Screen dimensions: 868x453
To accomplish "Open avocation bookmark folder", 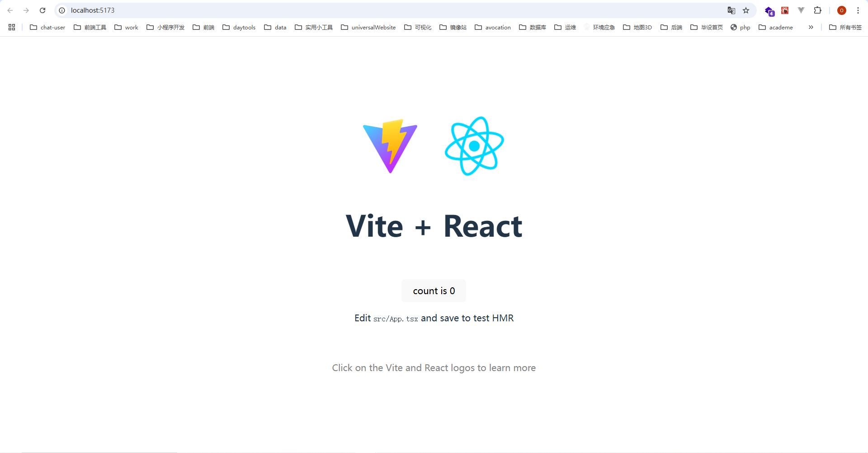I will (x=493, y=27).
